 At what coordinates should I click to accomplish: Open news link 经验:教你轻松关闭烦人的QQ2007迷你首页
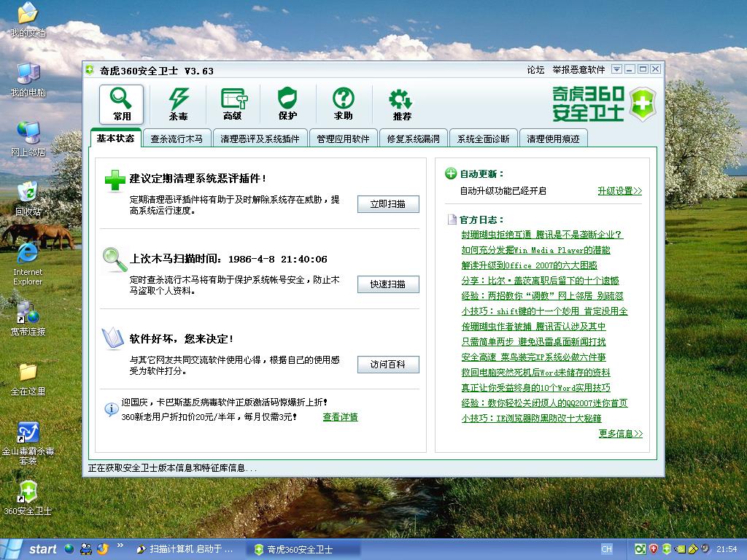coord(544,402)
